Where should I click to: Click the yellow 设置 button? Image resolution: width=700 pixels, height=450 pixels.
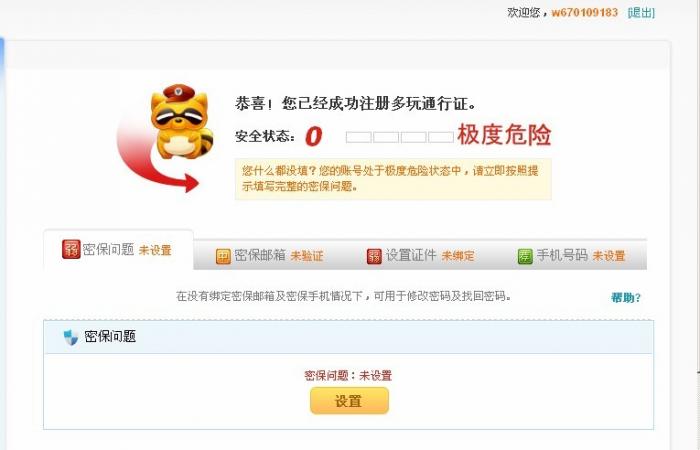[349, 400]
